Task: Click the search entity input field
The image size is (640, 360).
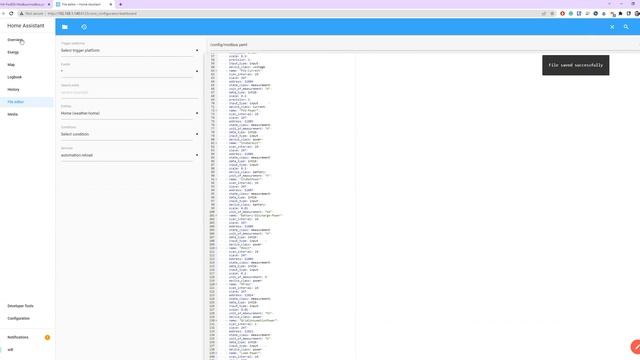Action: 130,93
